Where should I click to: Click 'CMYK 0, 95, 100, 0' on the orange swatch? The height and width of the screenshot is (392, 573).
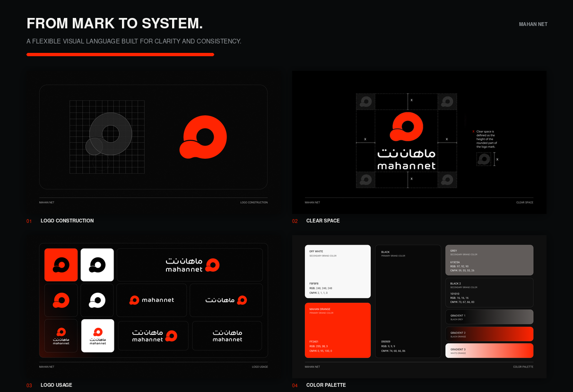pyautogui.click(x=321, y=351)
